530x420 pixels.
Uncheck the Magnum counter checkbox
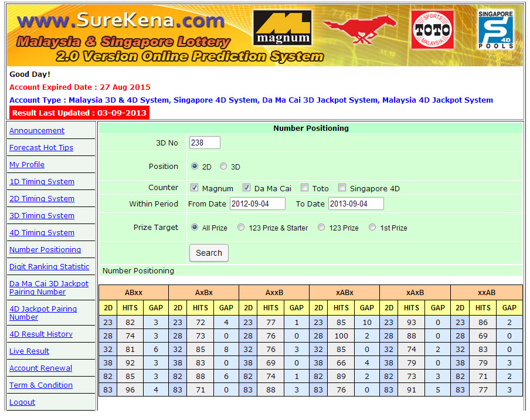(x=195, y=188)
